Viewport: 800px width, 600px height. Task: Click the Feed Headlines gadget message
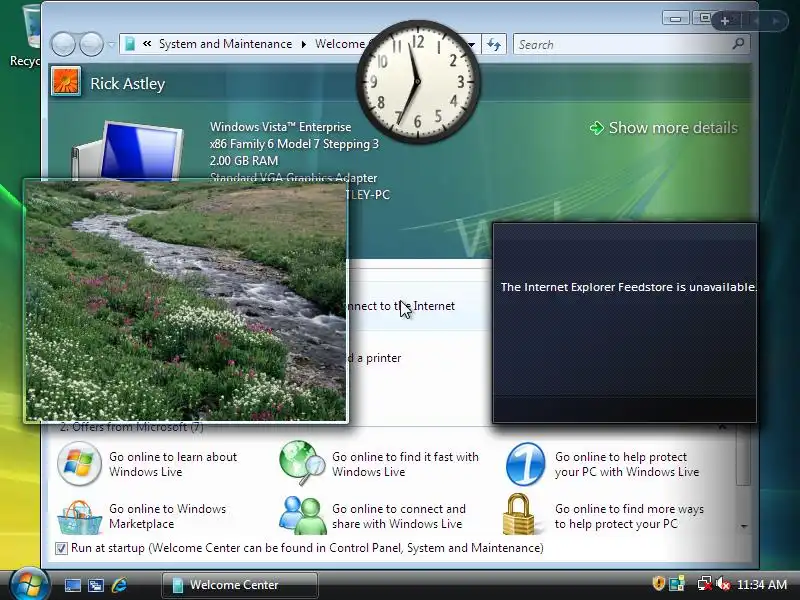(628, 287)
